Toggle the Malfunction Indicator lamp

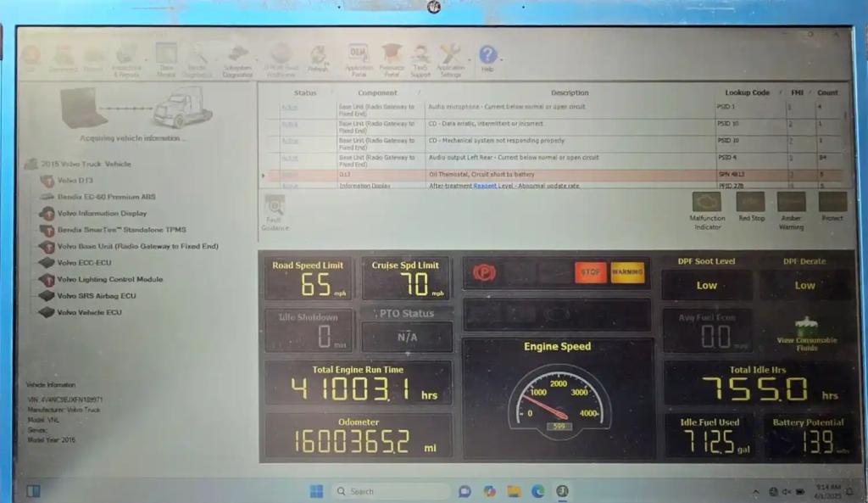[x=707, y=203]
